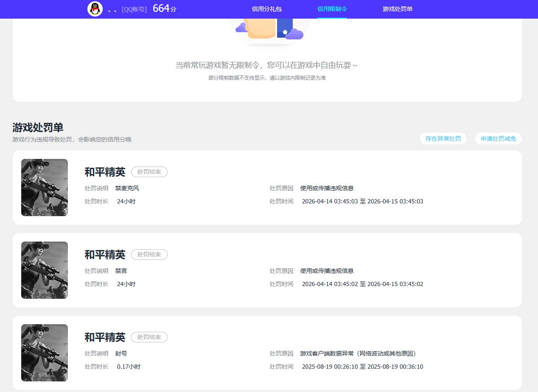538x392 pixels.
Task: Select the 禁言 penalty description
Action: [x=121, y=271]
